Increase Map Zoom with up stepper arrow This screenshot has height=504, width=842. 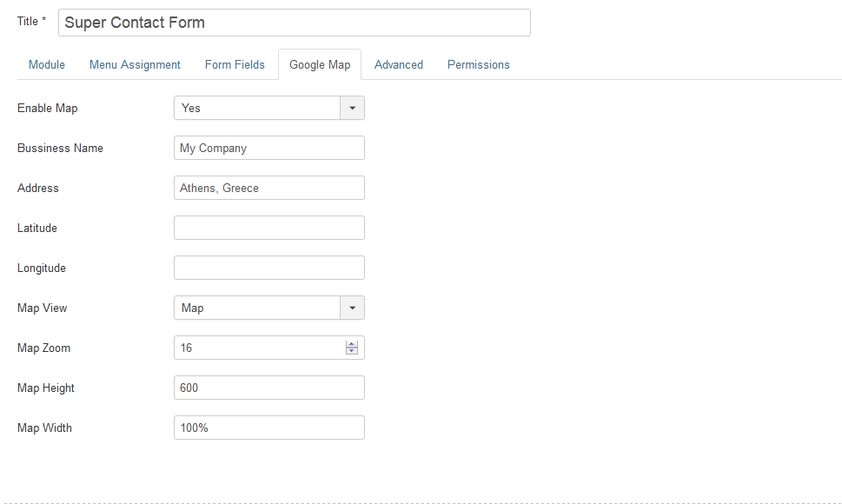(352, 344)
